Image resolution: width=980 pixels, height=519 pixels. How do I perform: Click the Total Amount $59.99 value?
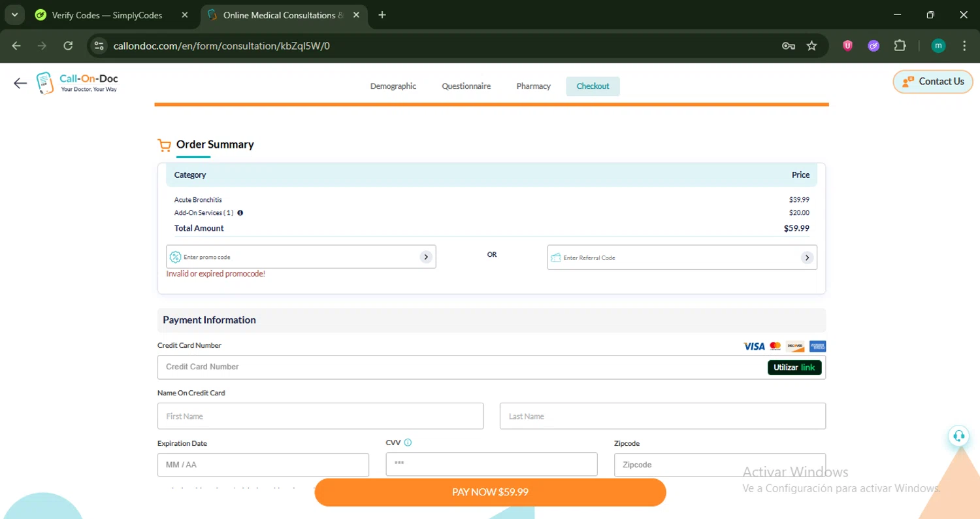[x=796, y=228]
